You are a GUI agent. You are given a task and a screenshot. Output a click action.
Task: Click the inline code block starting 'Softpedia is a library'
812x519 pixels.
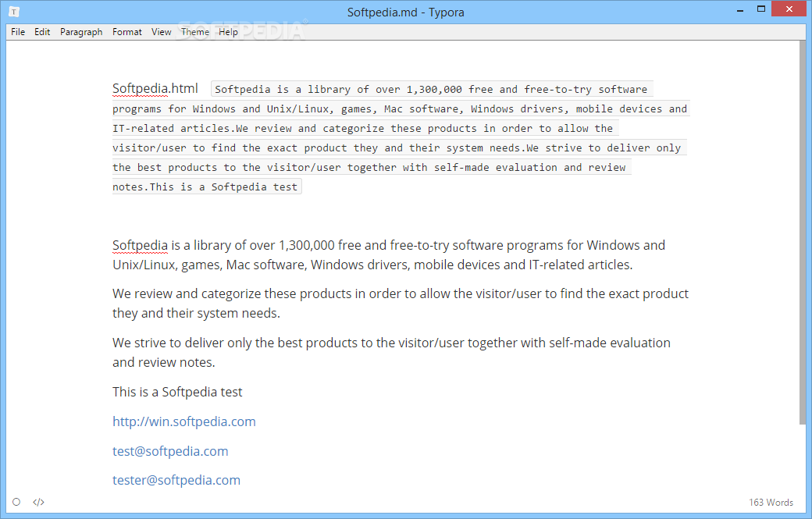[x=401, y=138]
